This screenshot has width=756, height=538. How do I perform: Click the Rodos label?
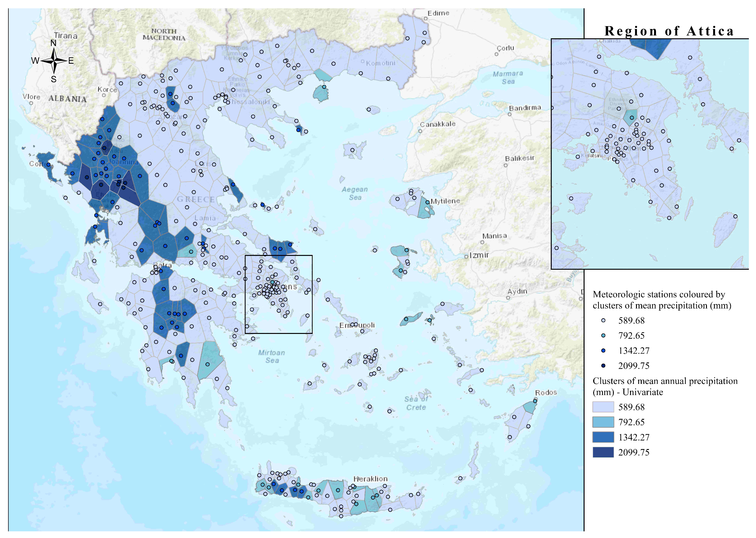pyautogui.click(x=546, y=393)
